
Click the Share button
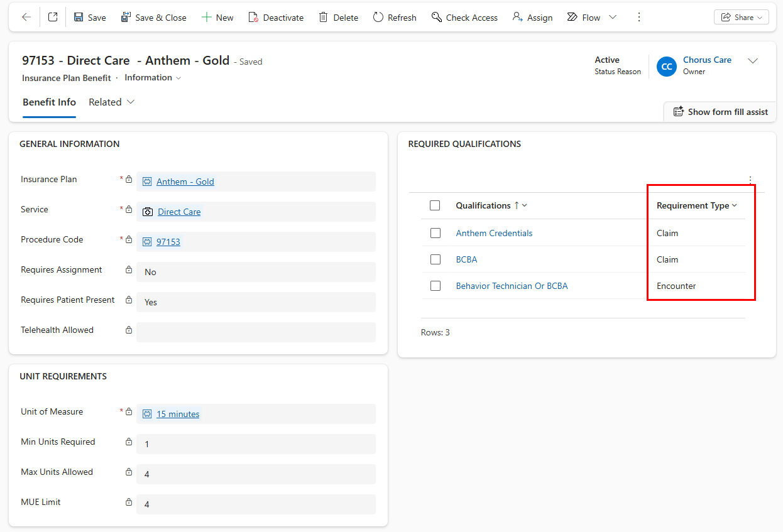point(742,18)
